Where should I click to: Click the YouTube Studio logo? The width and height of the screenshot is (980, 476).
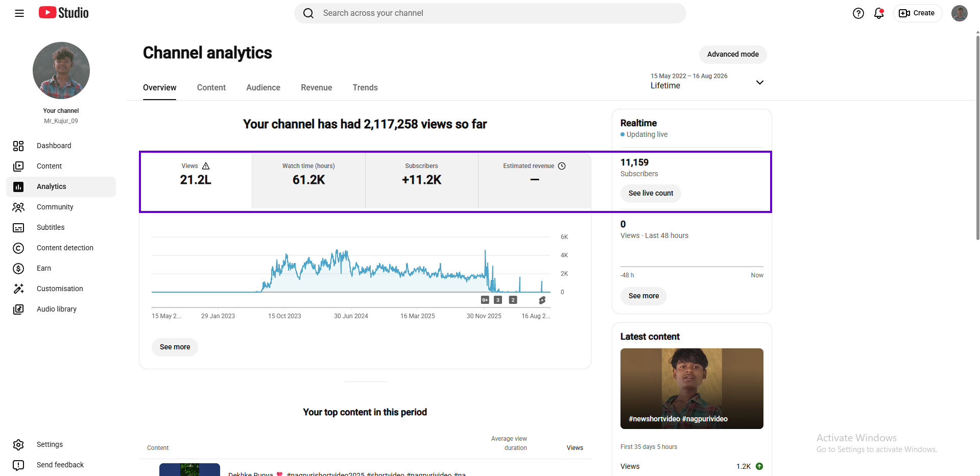(x=64, y=13)
